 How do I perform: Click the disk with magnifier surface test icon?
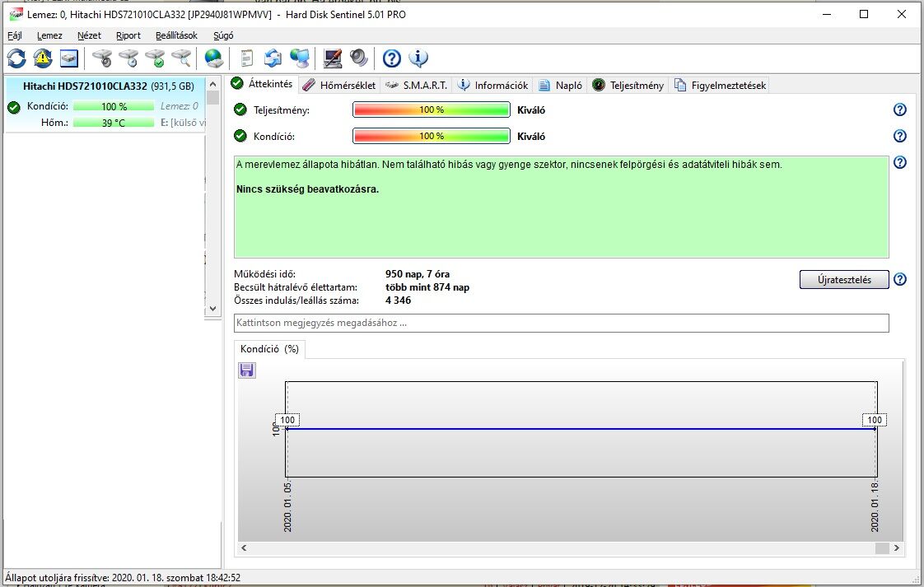[x=181, y=58]
